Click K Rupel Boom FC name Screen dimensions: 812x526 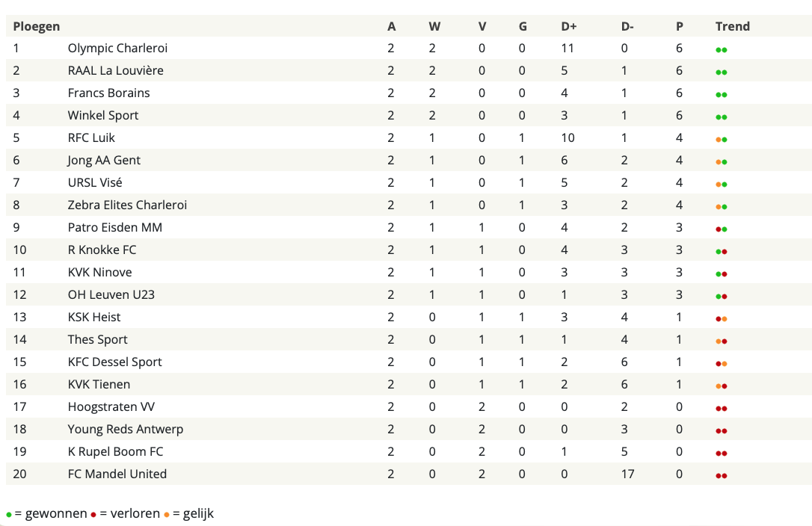click(115, 451)
